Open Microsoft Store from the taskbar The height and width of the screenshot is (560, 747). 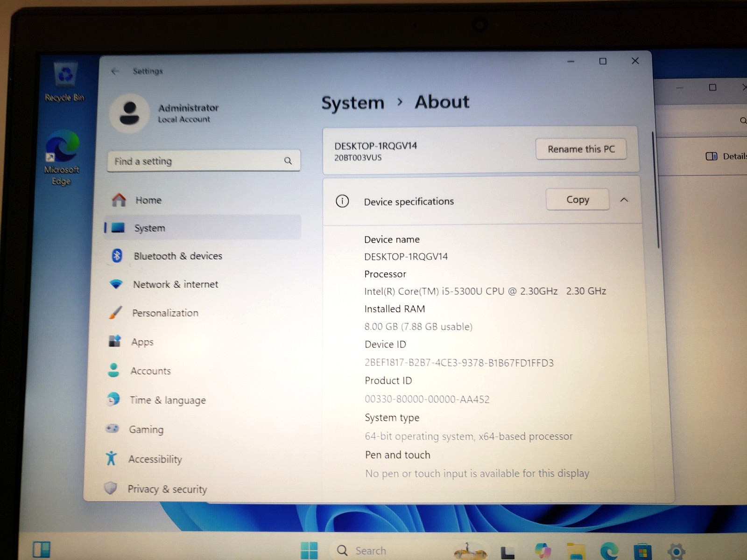(643, 552)
